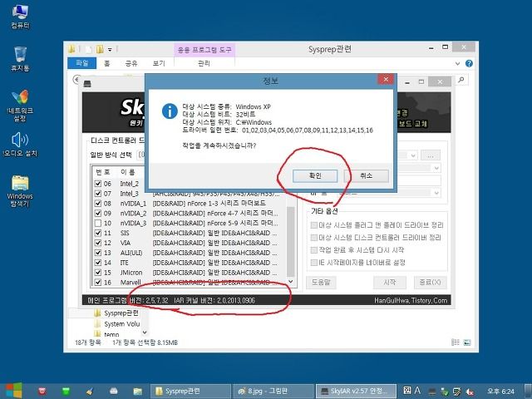Click the New Folder icon in Explorer quick access
532x399 pixels.
(100, 50)
